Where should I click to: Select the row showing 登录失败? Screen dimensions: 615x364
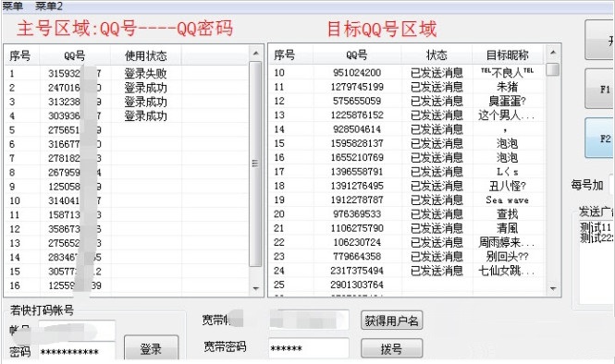127,73
